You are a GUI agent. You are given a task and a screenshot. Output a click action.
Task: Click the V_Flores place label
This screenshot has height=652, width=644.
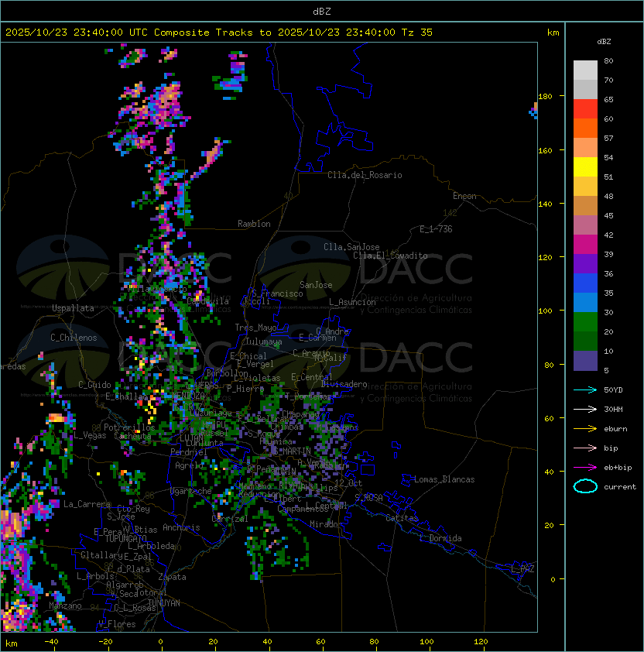pos(117,624)
